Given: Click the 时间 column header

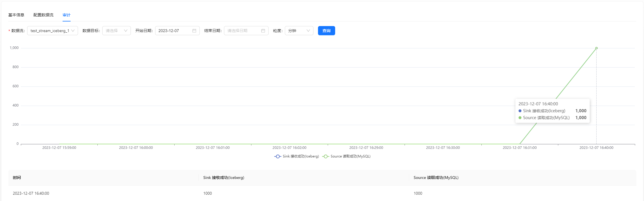Looking at the screenshot, I should pyautogui.click(x=17, y=178).
